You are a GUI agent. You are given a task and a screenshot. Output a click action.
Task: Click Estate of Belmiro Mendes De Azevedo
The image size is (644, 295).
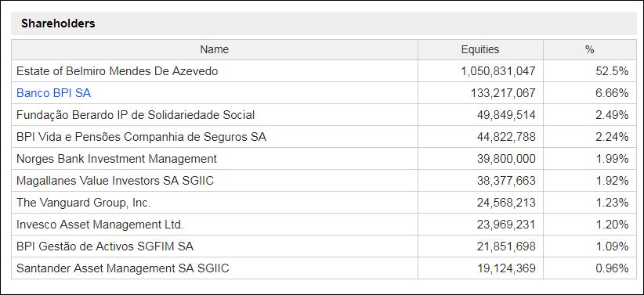117,71
